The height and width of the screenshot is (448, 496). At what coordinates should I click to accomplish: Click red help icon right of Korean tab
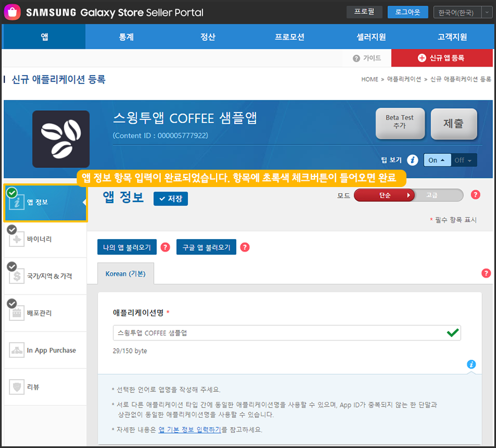(486, 273)
